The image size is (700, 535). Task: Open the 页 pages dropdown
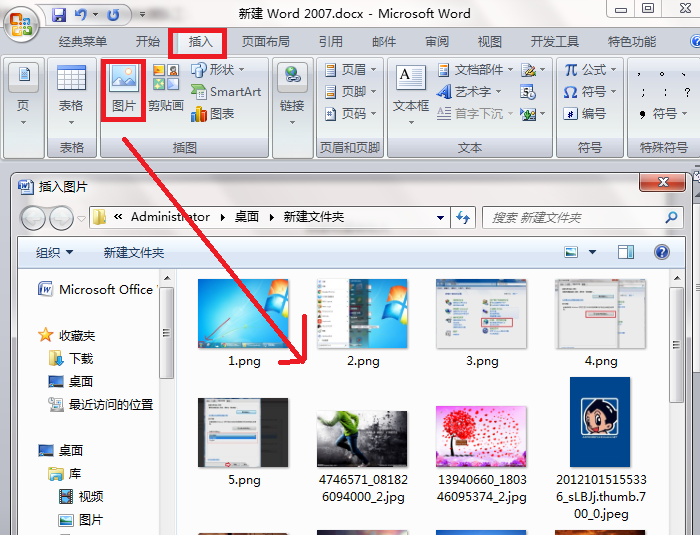pos(24,95)
